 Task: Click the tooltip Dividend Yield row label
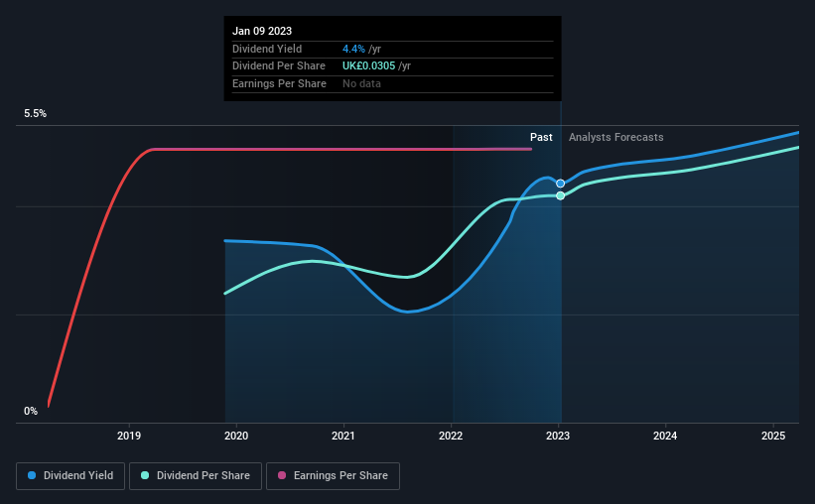click(267, 49)
